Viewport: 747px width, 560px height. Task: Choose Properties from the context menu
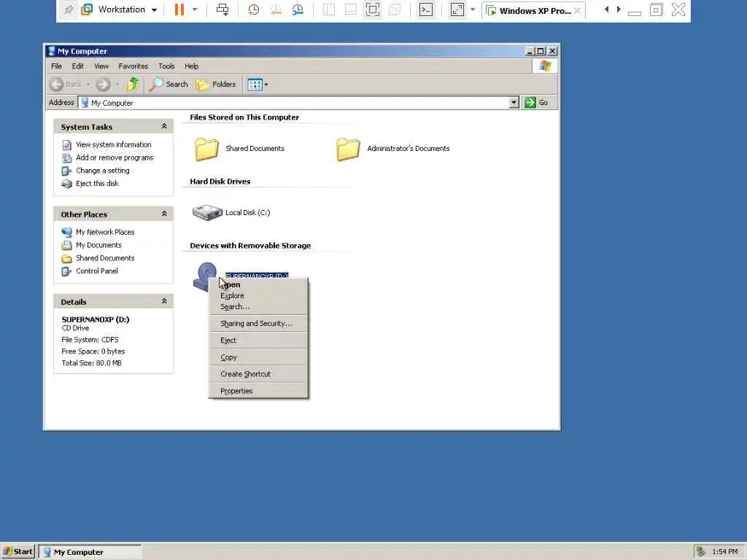pos(258,391)
